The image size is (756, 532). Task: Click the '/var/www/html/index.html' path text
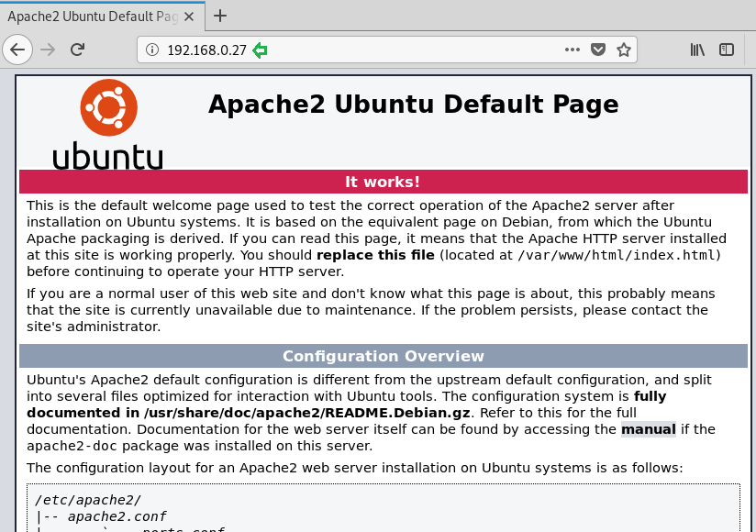click(617, 255)
